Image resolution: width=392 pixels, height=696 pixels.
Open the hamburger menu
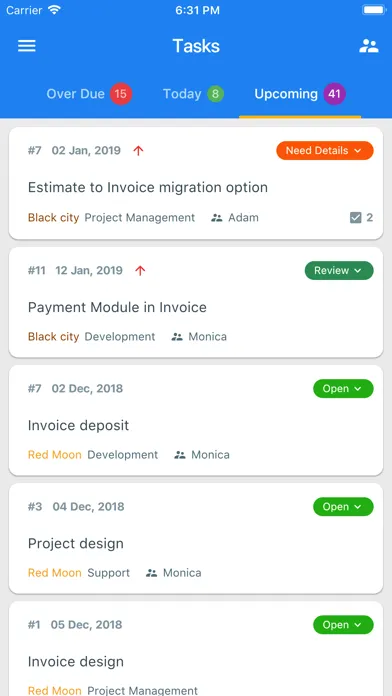27,46
